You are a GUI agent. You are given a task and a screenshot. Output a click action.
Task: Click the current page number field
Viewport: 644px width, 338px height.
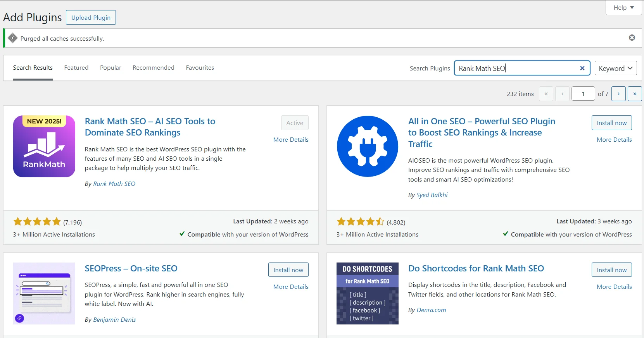click(x=583, y=94)
